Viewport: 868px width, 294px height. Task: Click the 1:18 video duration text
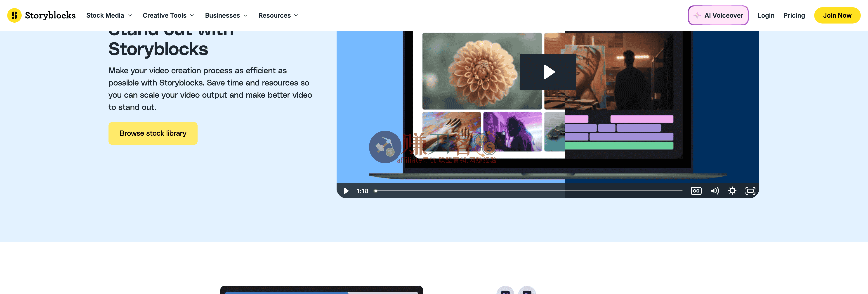[362, 191]
